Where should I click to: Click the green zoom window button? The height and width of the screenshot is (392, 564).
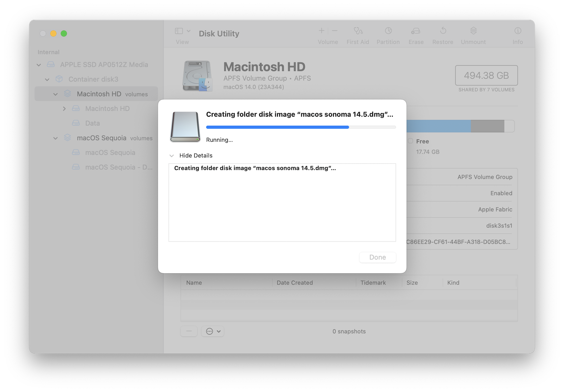point(64,33)
